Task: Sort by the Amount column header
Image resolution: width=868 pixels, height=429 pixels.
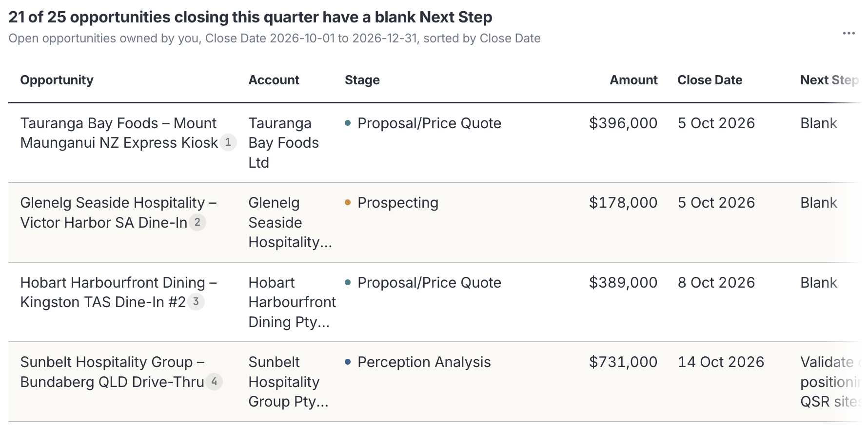Action: point(633,80)
